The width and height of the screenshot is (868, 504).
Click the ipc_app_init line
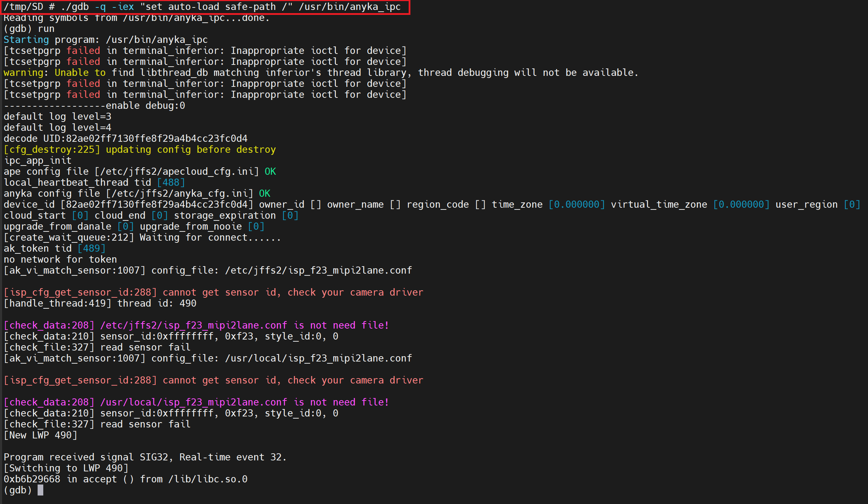click(37, 160)
